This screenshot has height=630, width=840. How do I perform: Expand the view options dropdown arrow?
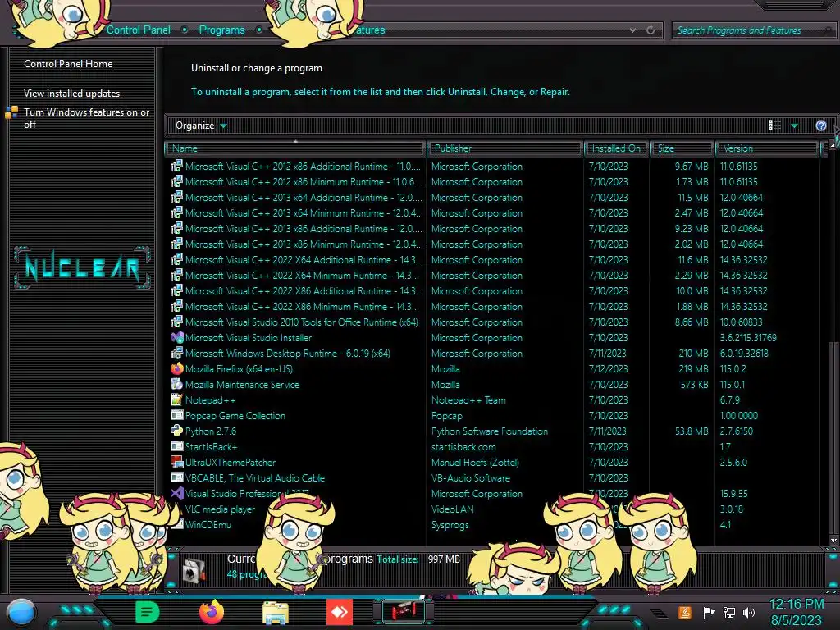794,126
